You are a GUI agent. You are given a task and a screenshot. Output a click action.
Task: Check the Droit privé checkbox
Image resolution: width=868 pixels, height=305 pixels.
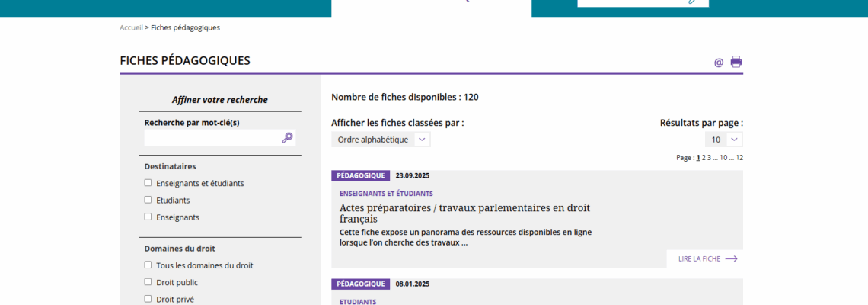point(148,299)
